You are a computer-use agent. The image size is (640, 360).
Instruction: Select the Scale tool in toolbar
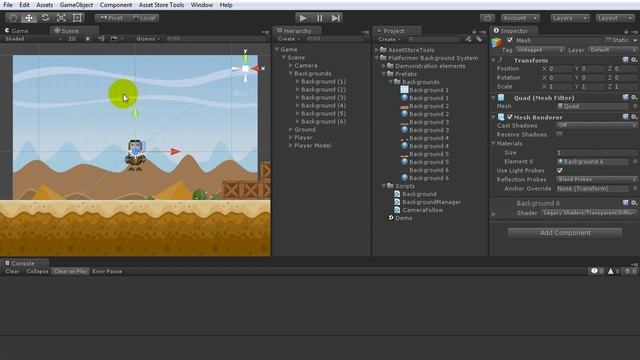tap(61, 18)
